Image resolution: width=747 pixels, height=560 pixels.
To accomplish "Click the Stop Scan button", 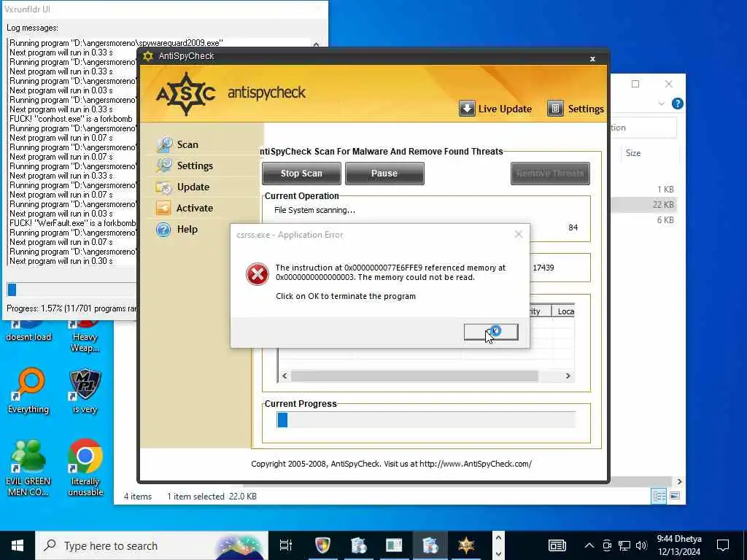I will (x=301, y=174).
